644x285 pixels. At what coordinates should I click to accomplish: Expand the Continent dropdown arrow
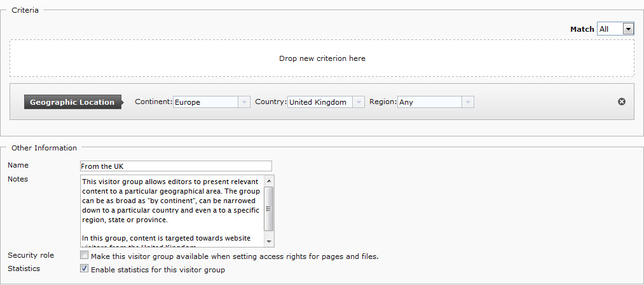tap(244, 102)
